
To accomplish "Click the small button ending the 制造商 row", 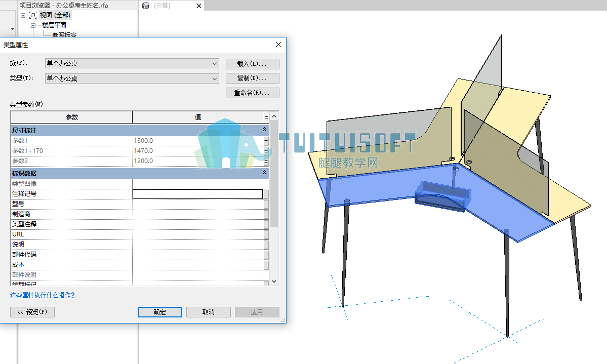I will coord(266,214).
